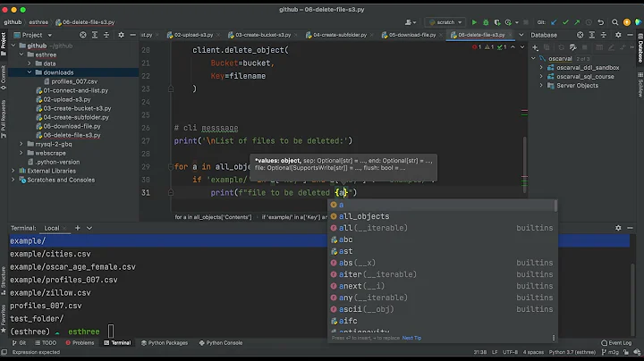Viewport: 644px width, 361px height.
Task: Click Next Tip link in completion popup
Action: 411,338
